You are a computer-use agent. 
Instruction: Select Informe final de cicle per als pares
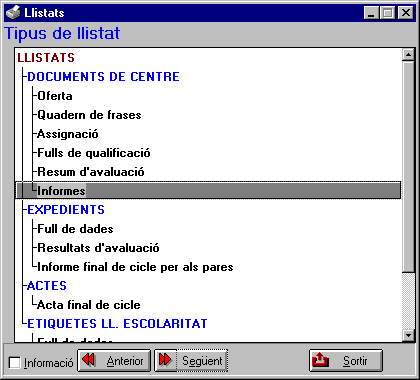[135, 267]
